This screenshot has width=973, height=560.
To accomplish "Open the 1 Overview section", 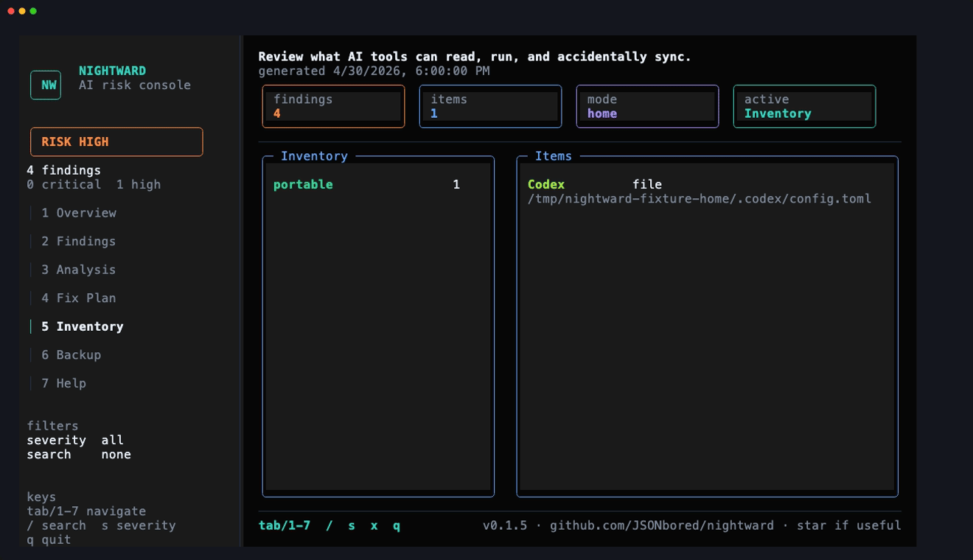I will [x=79, y=213].
